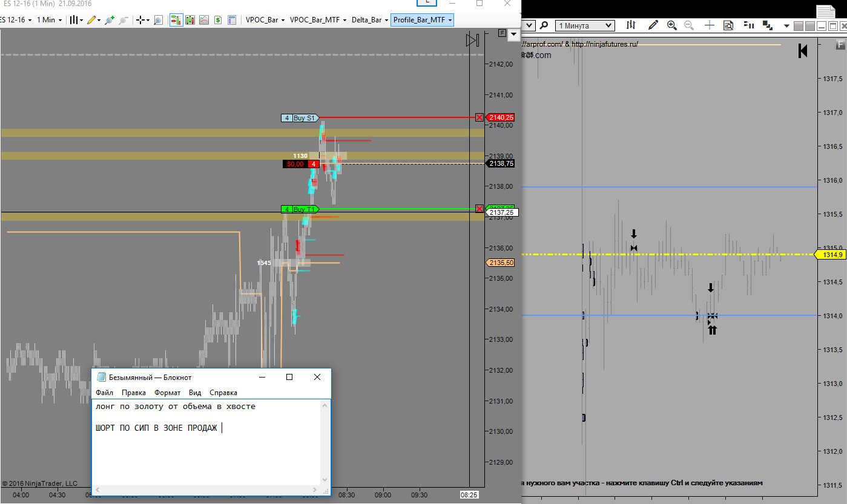Open the Правка menu in Notepad
This screenshot has height=504, width=847.
[x=134, y=393]
